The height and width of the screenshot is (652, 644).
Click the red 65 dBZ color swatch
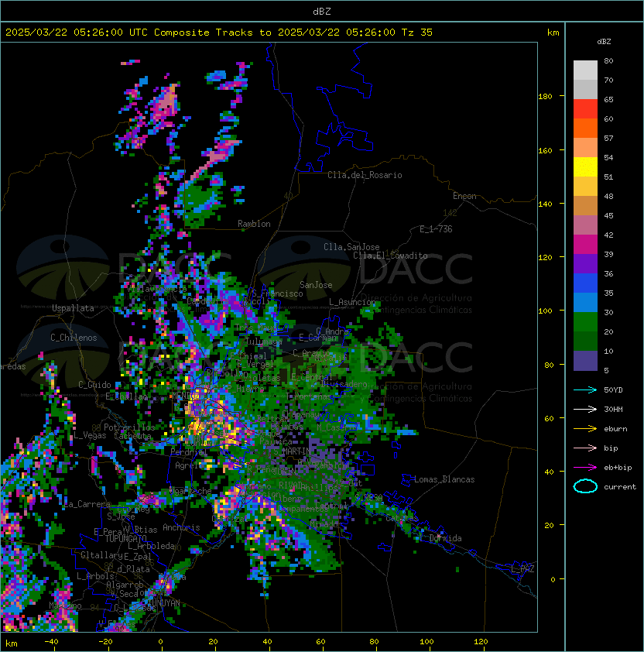(585, 108)
